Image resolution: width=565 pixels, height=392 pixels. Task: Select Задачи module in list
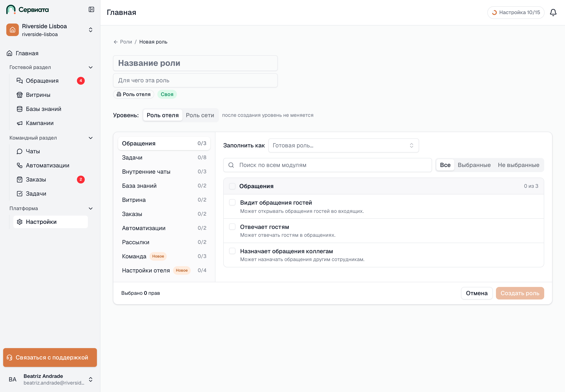[x=164, y=158]
